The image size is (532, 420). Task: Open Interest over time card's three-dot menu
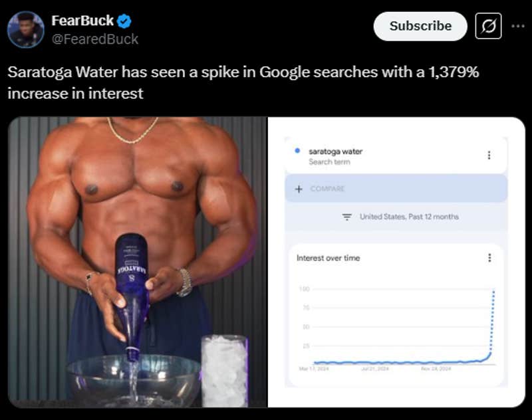pyautogui.click(x=489, y=258)
